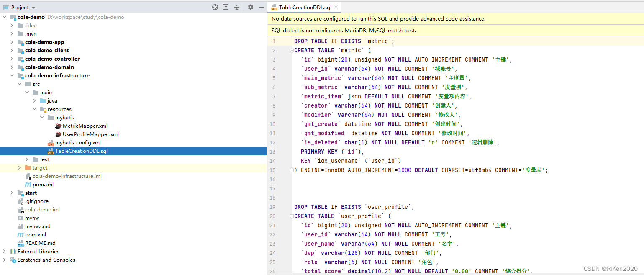Select the .gitignore file
This screenshot has width=644, height=275.
click(x=37, y=201)
